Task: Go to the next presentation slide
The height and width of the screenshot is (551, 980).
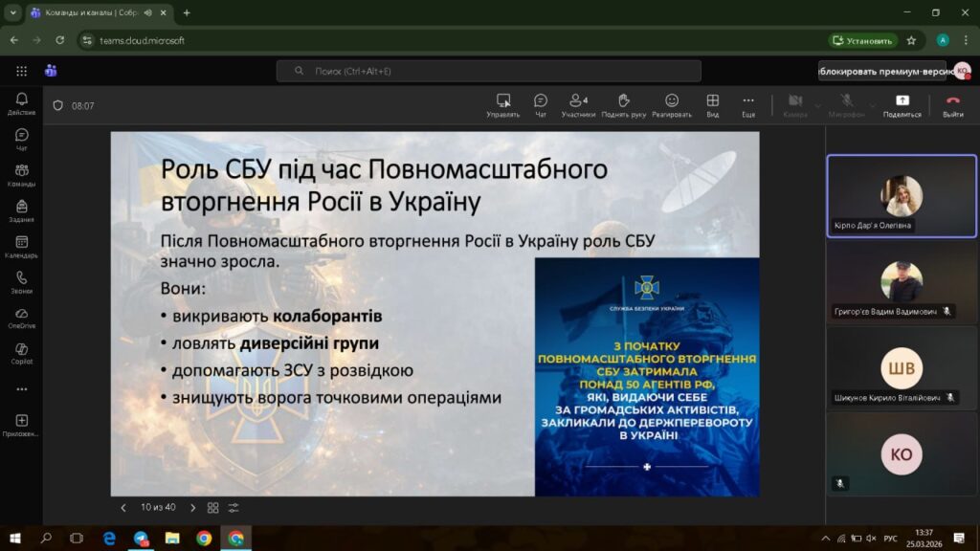Action: (192, 508)
